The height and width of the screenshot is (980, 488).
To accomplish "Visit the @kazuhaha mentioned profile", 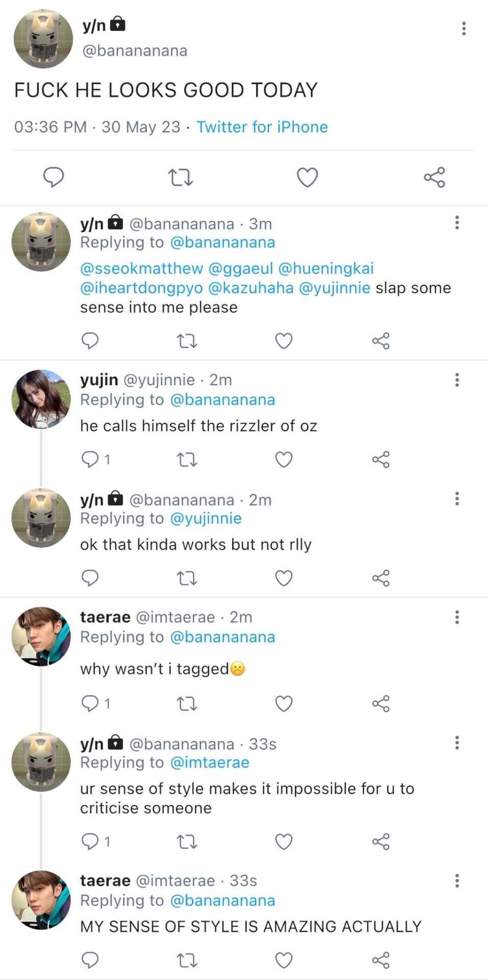I will [251, 288].
